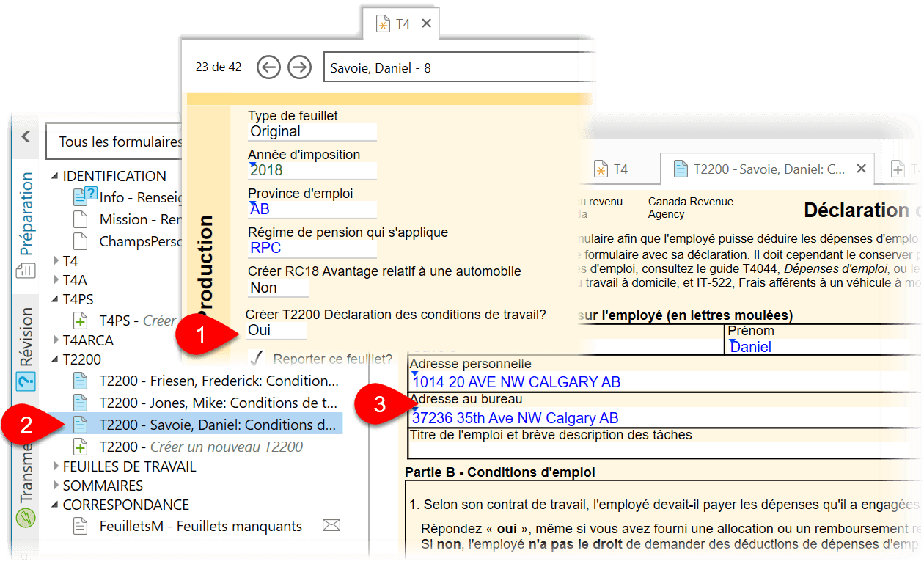Image resolution: width=924 pixels, height=564 pixels.
Task: Expand the T4 tree node
Action: click(x=55, y=261)
